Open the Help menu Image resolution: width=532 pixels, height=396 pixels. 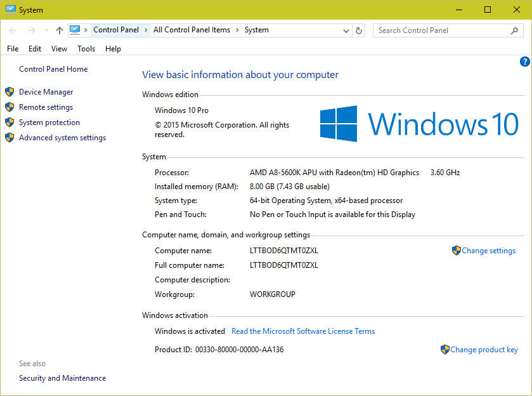tap(113, 49)
